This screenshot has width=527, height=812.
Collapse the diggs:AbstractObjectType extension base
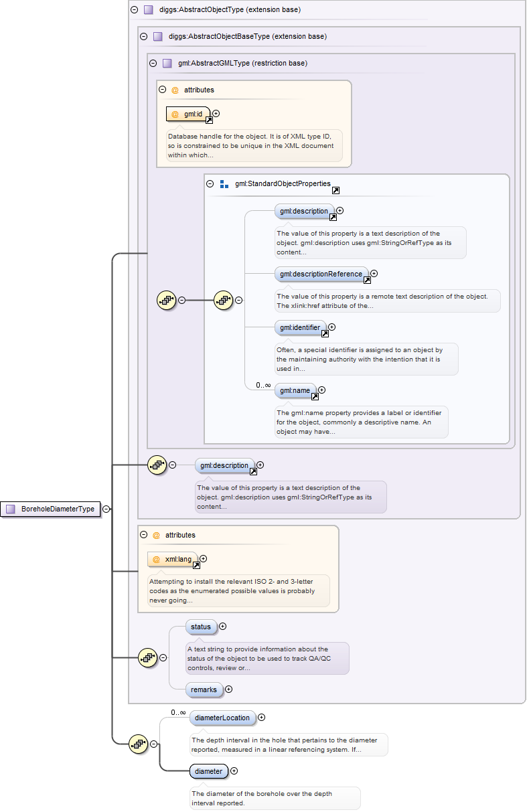pyautogui.click(x=135, y=10)
